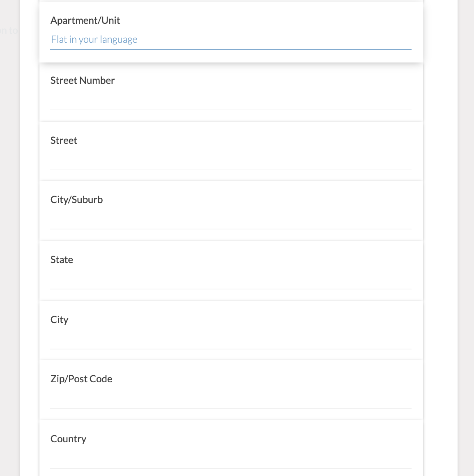Click the City/Suburb label
Viewport: 474px width, 476px height.
(76, 200)
